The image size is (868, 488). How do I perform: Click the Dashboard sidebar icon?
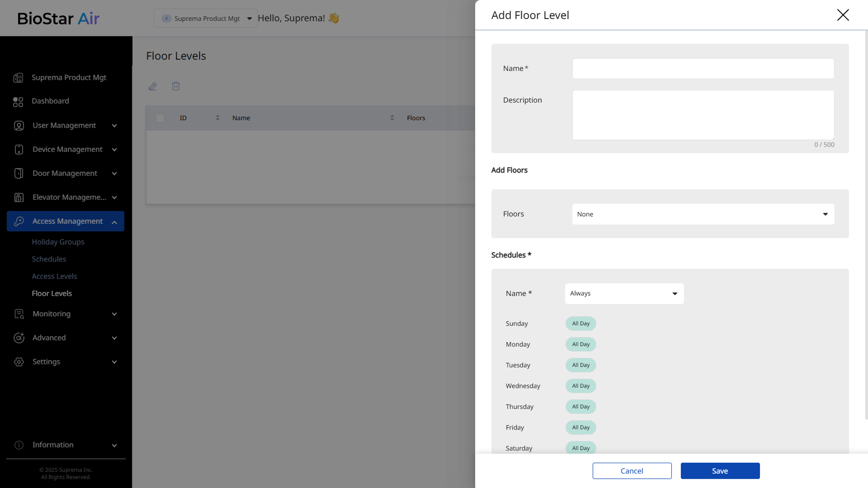pos(18,102)
